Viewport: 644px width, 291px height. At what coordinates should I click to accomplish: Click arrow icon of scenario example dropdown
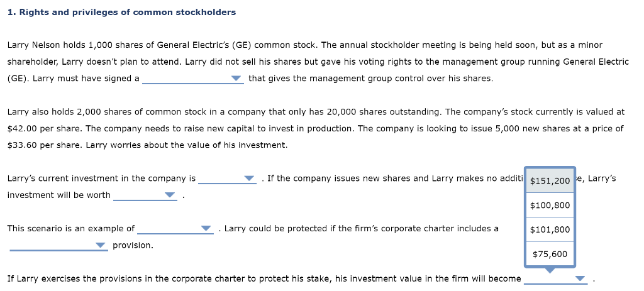tap(206, 228)
